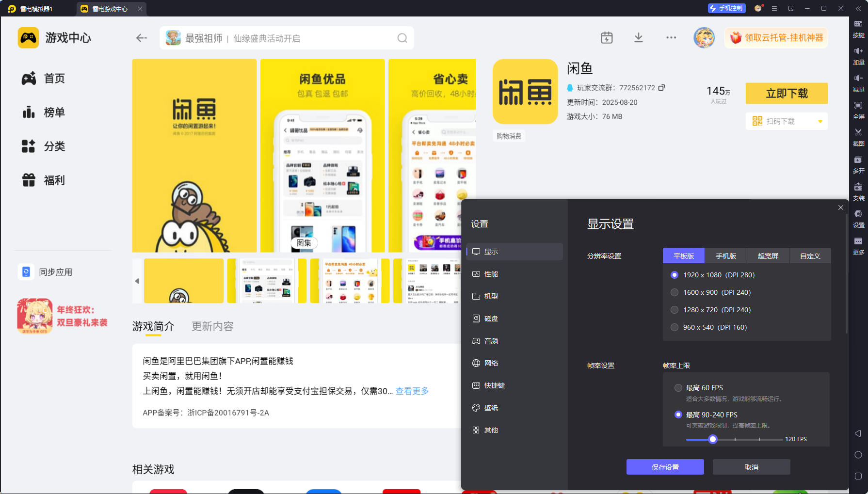Click the 游戏中心 logo icon
868x494 pixels.
tap(28, 38)
